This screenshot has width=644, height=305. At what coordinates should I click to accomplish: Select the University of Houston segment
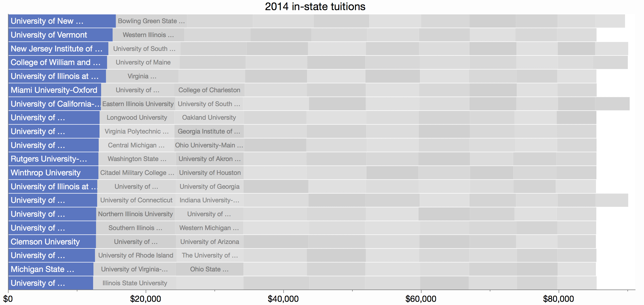coord(210,173)
